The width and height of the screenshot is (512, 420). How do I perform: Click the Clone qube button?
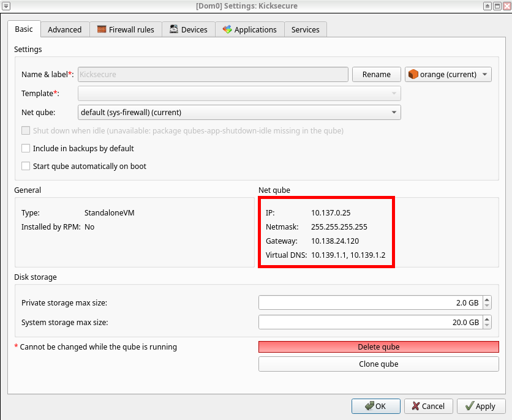(378, 364)
